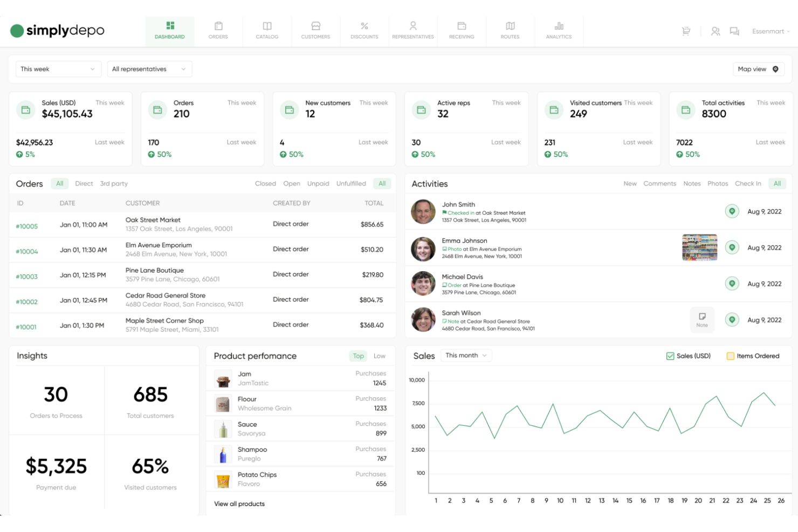Open Analytics from the navigation bar

coord(559,31)
